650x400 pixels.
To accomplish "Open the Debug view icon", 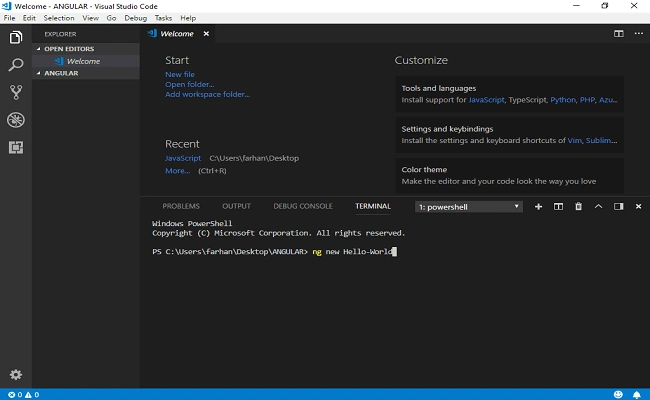I will [x=16, y=120].
